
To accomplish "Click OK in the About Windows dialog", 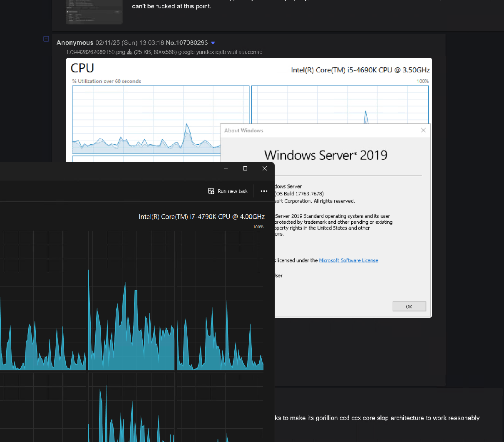I will coord(409,306).
